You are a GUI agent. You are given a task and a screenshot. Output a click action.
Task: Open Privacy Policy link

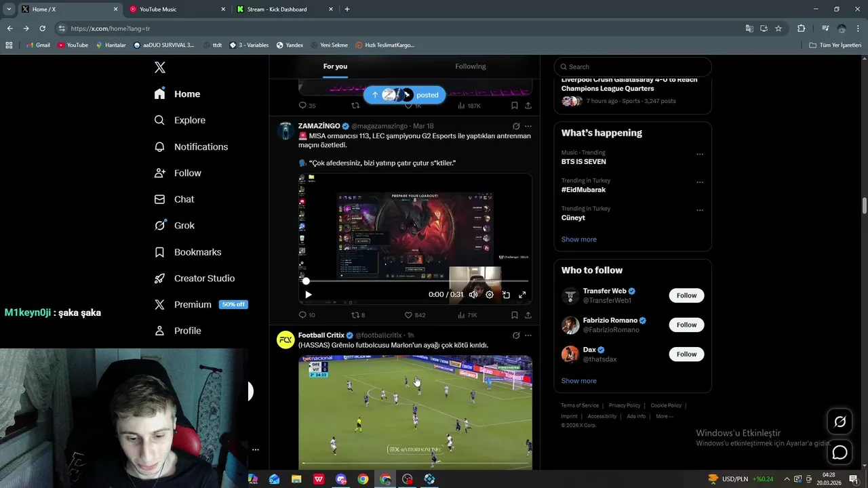pos(625,405)
